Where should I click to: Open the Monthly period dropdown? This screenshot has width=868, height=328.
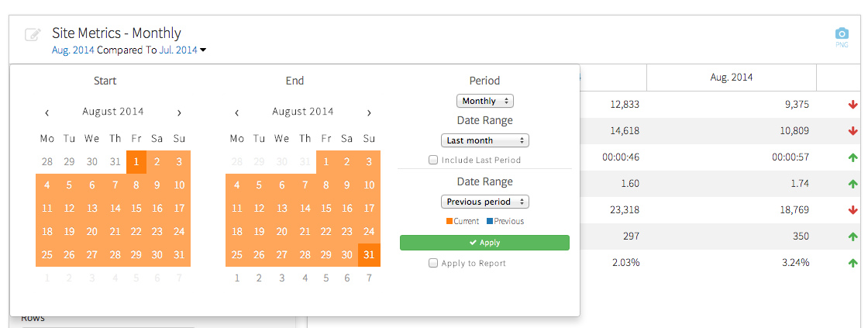click(x=484, y=101)
